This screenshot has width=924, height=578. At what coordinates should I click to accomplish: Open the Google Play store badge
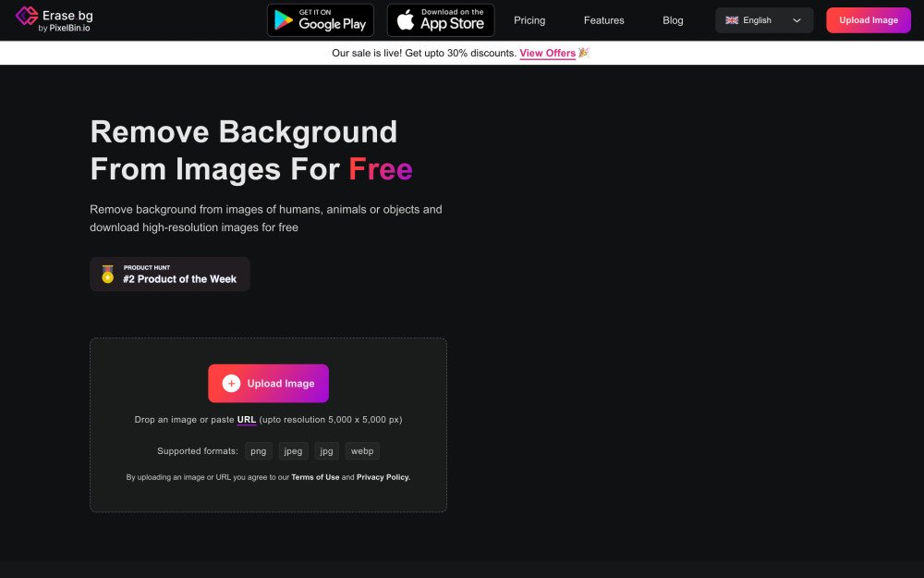(321, 20)
